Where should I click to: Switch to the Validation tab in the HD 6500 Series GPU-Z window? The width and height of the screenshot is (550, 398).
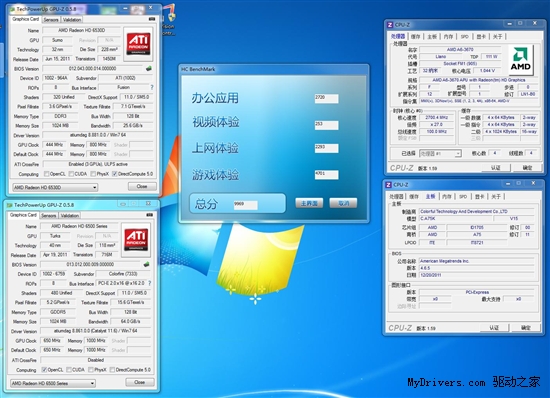point(69,215)
